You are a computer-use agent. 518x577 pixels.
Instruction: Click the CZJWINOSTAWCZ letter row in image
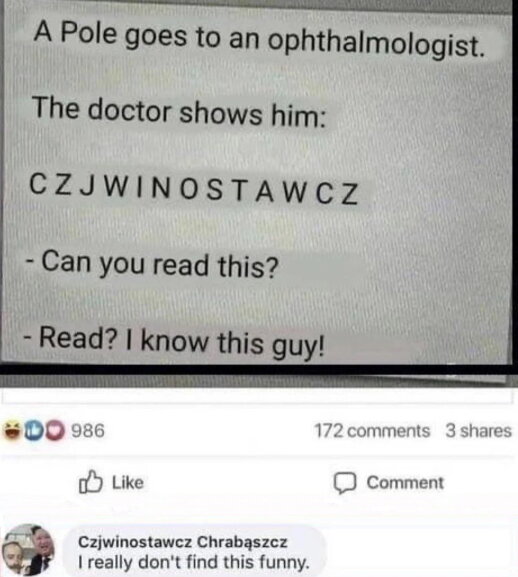pos(194,191)
